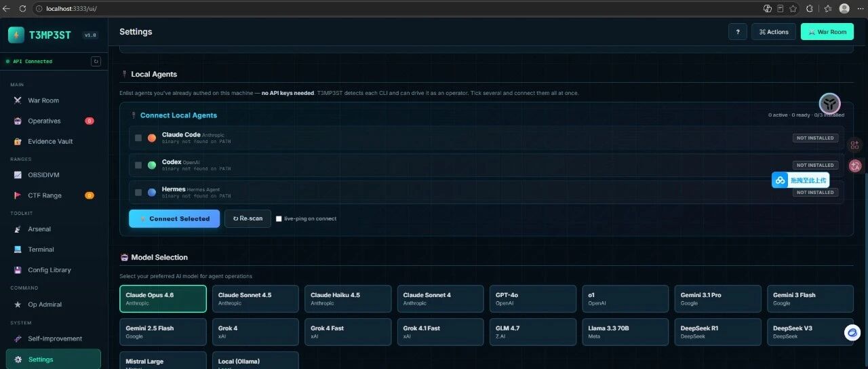Open CTF Range in the sidebar
Image resolution: width=868 pixels, height=369 pixels.
[x=54, y=195]
